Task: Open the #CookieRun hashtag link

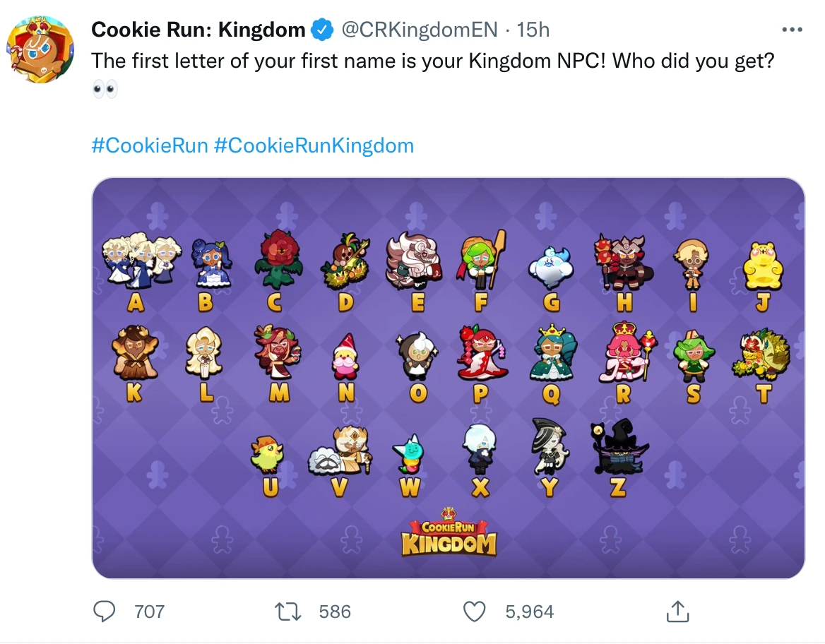Action: point(150,145)
